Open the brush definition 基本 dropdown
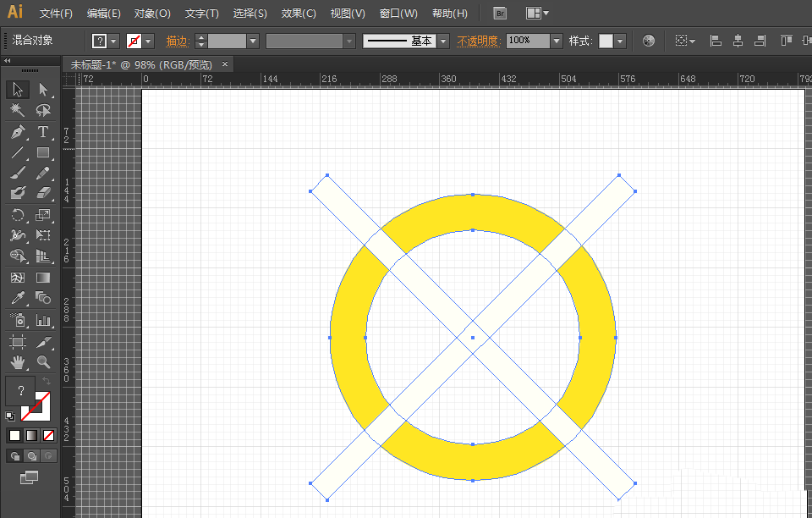Viewport: 812px width, 518px height. point(443,41)
